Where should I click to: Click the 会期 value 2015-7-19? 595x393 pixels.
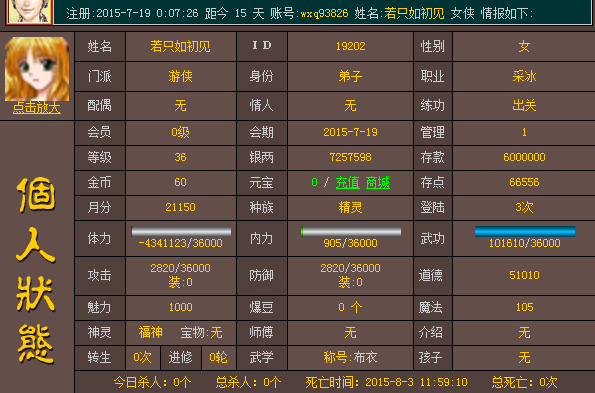click(x=350, y=132)
